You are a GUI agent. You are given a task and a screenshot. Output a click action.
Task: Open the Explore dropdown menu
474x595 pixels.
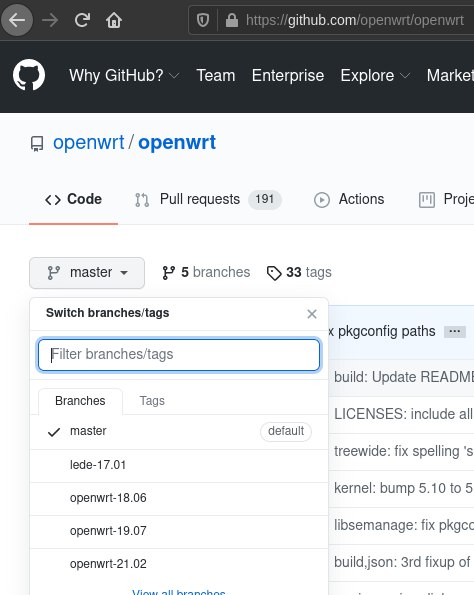[375, 76]
